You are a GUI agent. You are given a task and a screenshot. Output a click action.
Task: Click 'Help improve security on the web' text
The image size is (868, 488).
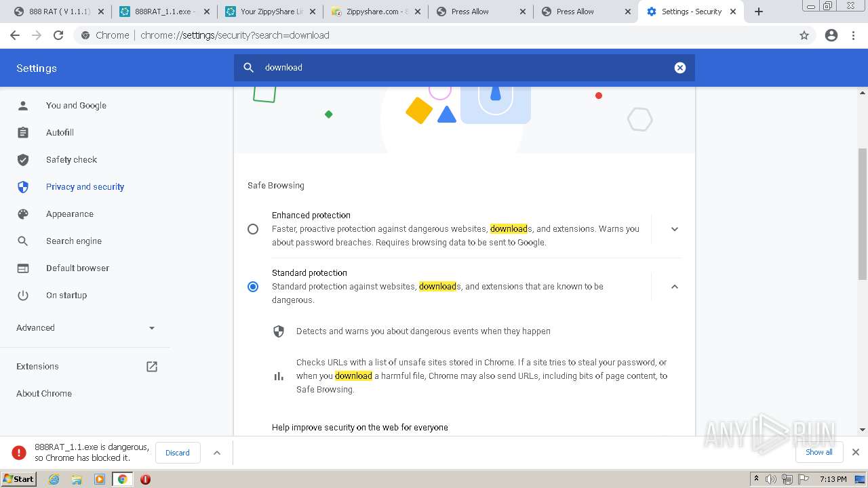360,428
